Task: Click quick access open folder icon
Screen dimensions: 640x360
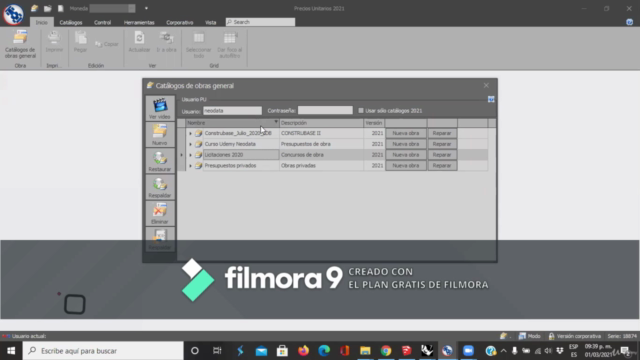Action: point(48,8)
